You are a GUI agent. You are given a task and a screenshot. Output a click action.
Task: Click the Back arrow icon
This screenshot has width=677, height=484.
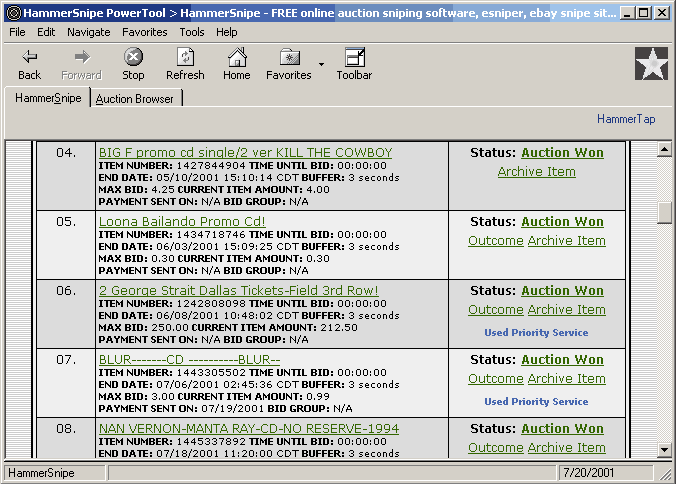[x=29, y=57]
